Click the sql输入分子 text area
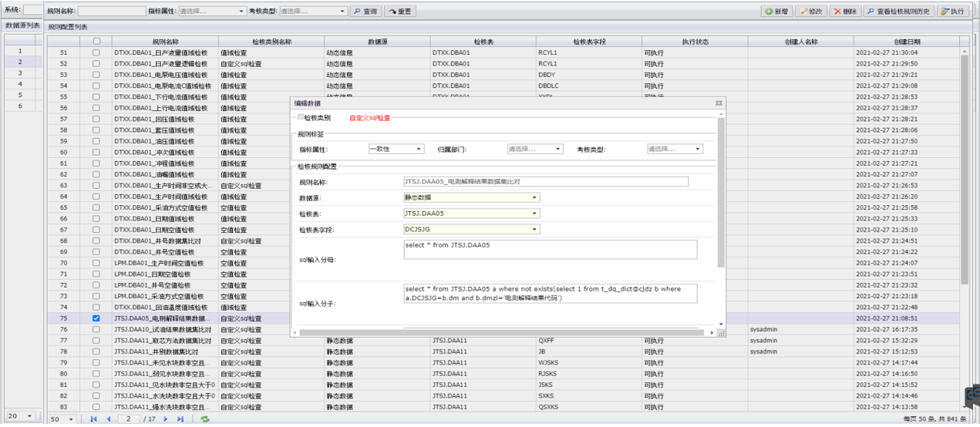Screen dimensions: 980x427 [x=550, y=294]
